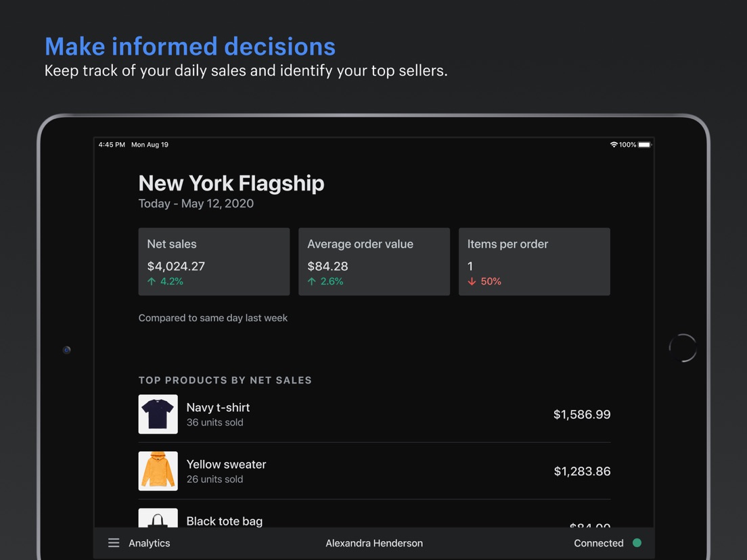Select the Average order value card
The height and width of the screenshot is (560, 747).
[374, 261]
